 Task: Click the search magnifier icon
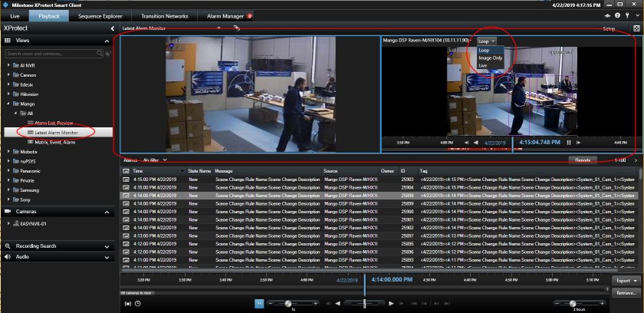pyautogui.click(x=100, y=54)
